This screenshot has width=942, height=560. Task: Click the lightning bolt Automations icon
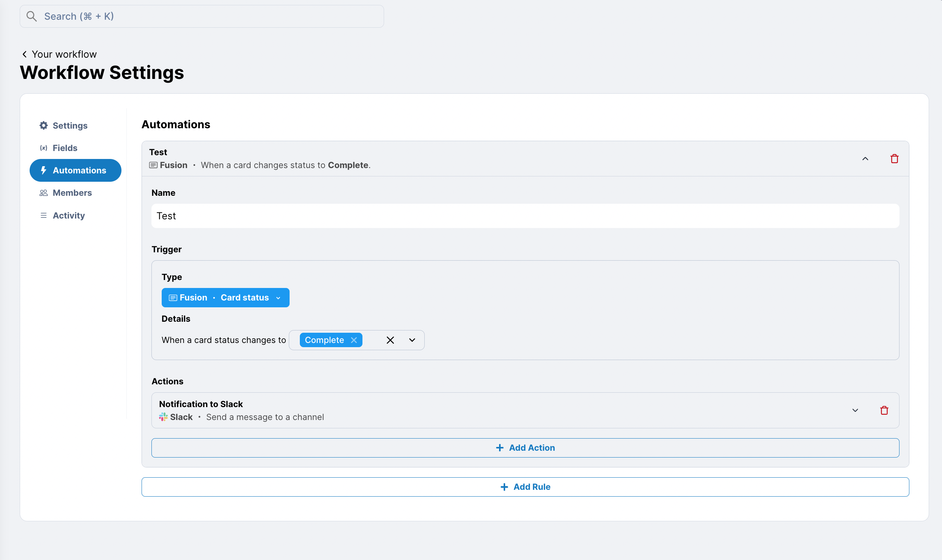(x=44, y=170)
